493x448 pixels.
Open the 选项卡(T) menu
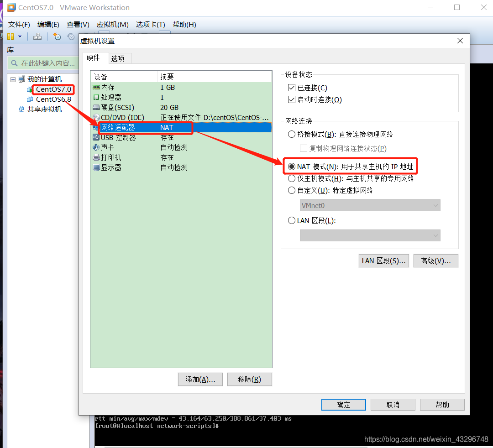(150, 25)
